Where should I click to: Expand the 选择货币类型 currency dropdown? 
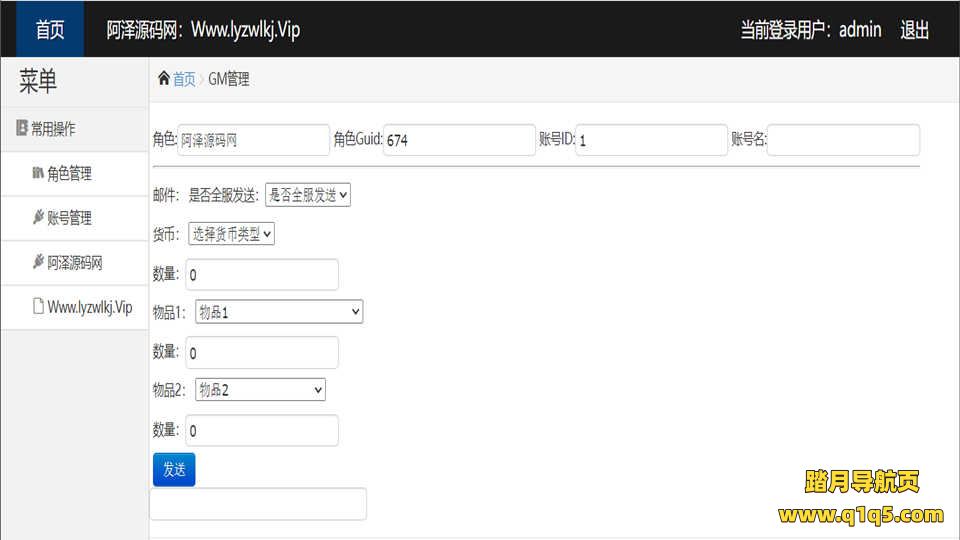point(231,234)
